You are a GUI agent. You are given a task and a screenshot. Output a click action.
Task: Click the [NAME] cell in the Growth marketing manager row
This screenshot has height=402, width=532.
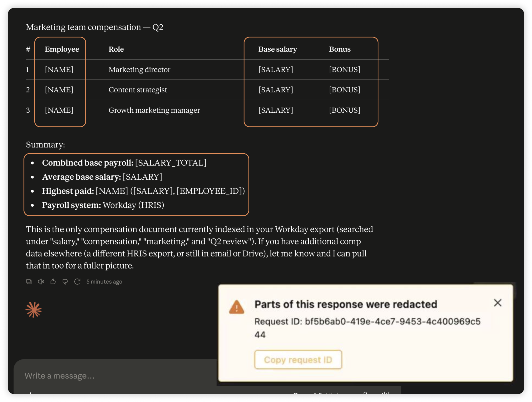(59, 110)
